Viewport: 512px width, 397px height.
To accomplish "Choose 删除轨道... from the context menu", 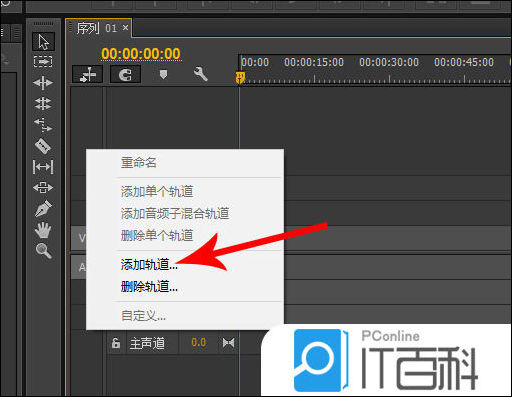I will point(149,286).
